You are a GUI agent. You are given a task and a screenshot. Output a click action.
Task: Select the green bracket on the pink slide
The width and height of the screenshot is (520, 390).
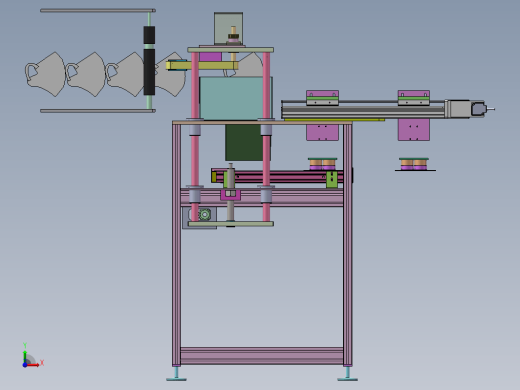332,179
